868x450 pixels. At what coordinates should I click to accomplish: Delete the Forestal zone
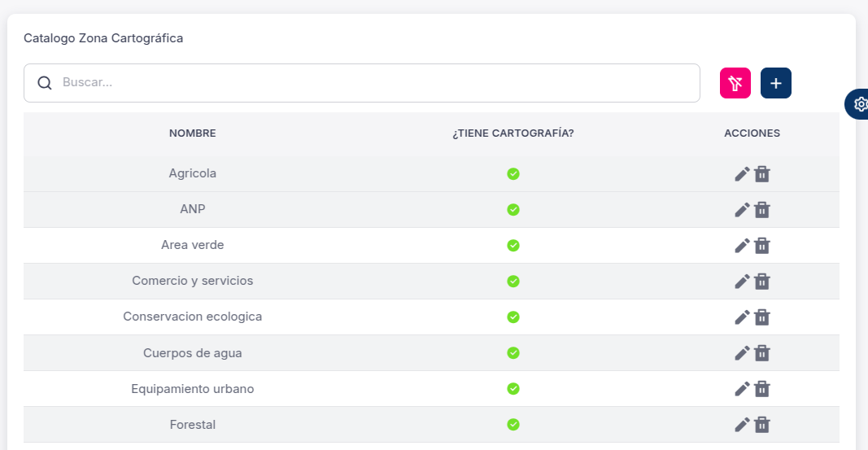pyautogui.click(x=762, y=425)
